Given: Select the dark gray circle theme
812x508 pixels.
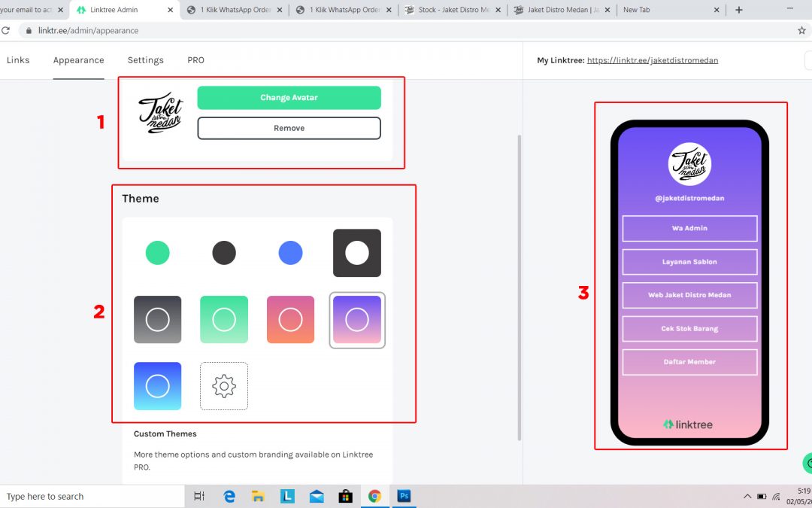Looking at the screenshot, I should pos(224,253).
